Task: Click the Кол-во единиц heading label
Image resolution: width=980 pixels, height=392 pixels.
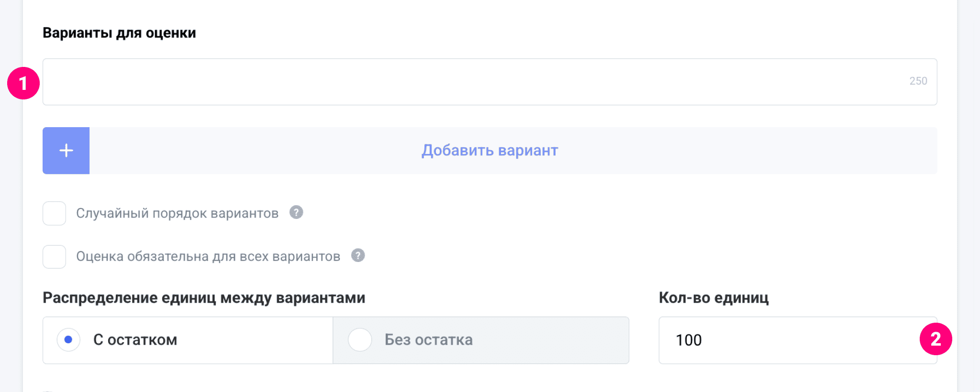Action: click(x=713, y=298)
